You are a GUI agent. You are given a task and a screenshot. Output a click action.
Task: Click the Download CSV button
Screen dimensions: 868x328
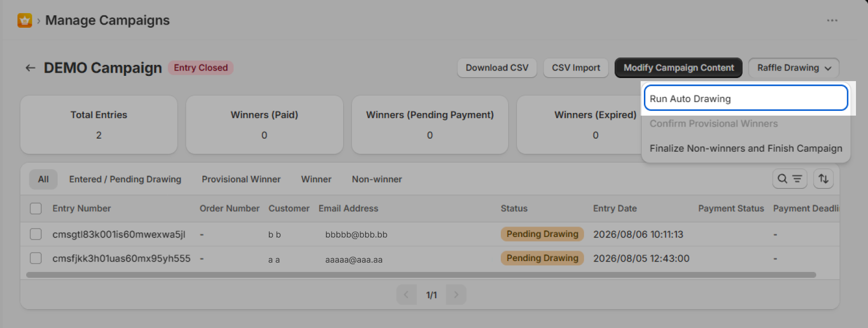(x=497, y=68)
